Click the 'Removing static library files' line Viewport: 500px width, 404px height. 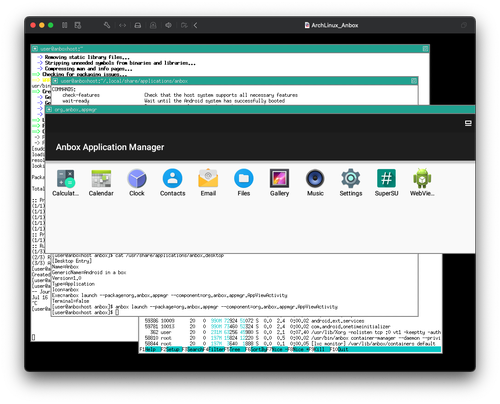(x=83, y=57)
